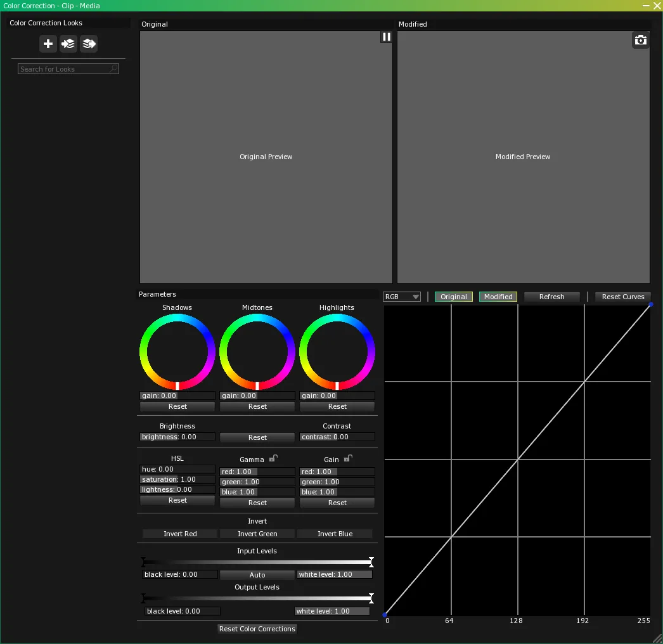This screenshot has height=644, width=663.
Task: Click the brightness value slider
Action: tap(177, 437)
